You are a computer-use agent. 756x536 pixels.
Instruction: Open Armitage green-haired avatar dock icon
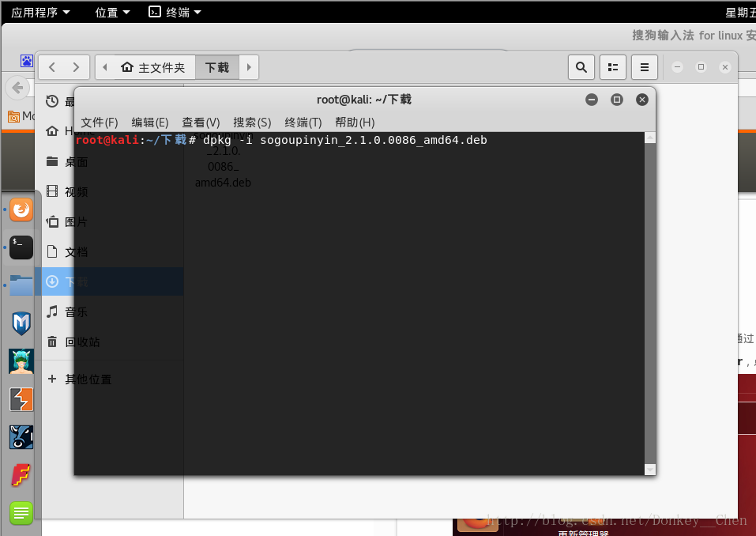[x=21, y=361]
